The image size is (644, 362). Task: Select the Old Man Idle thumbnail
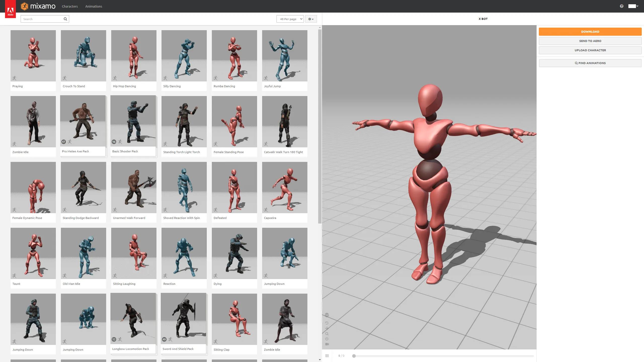[x=84, y=253]
